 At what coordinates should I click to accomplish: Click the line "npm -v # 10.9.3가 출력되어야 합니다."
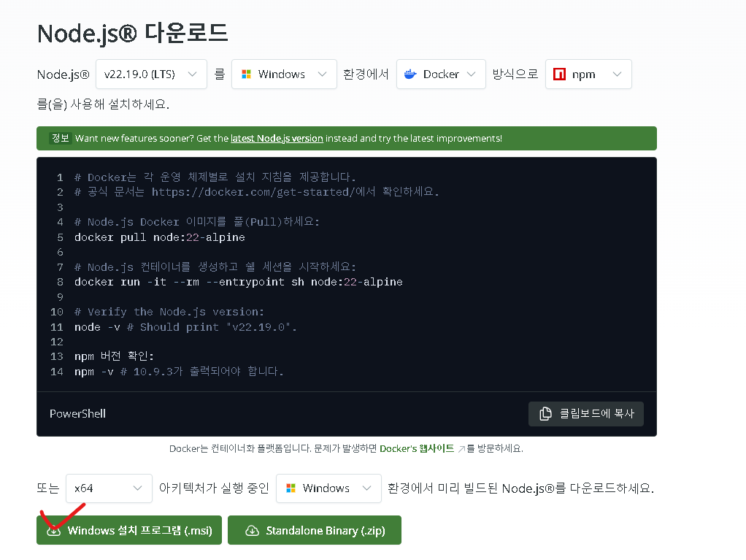pos(179,372)
